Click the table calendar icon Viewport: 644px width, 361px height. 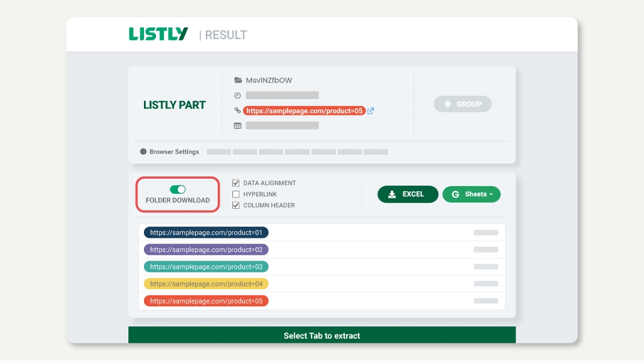pos(238,126)
